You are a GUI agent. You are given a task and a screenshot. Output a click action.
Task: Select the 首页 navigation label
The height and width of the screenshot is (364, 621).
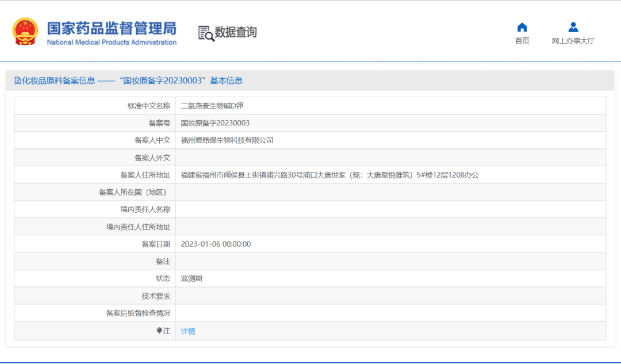(522, 41)
